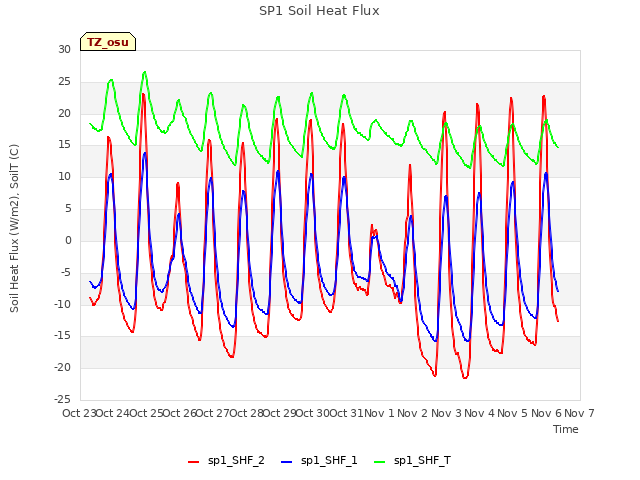
Task: Click the Nov 2 x-axis tick label
Action: (412, 413)
